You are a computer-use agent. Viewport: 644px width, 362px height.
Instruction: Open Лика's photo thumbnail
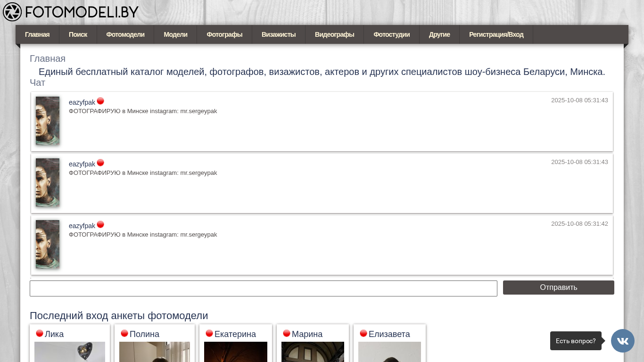[x=70, y=352]
